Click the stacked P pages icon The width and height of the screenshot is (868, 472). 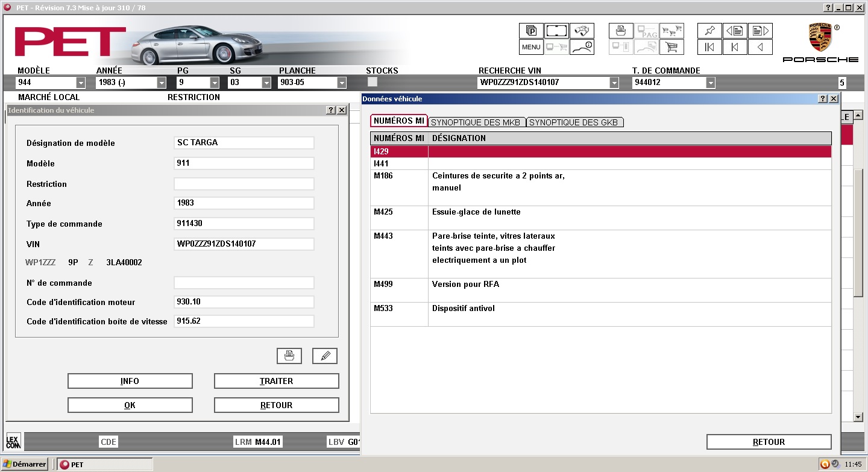(531, 31)
